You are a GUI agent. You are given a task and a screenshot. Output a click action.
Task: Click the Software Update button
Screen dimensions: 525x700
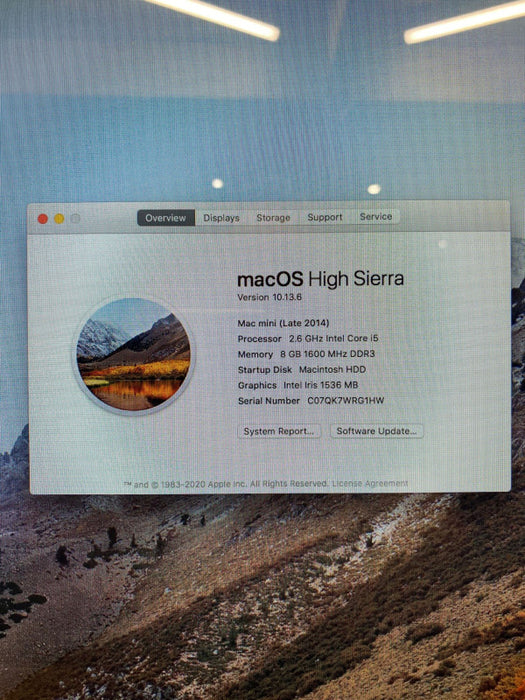coord(377,431)
